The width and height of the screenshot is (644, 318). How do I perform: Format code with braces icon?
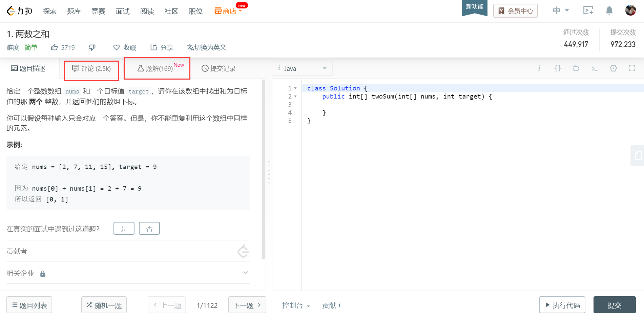click(558, 68)
